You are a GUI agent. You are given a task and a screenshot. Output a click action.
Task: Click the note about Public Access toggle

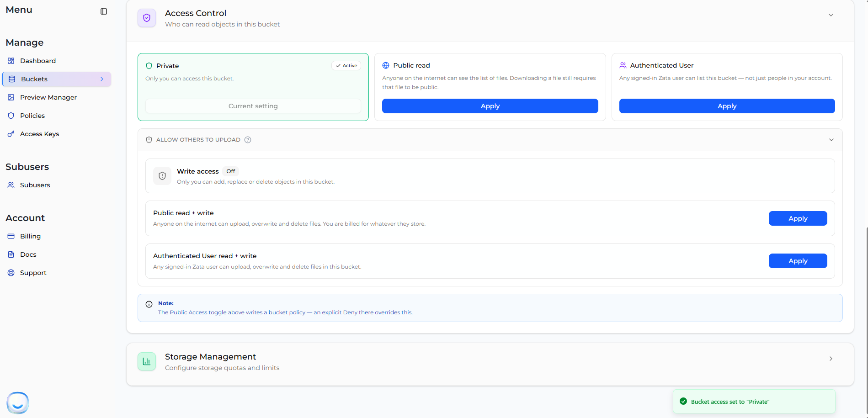(x=285, y=312)
